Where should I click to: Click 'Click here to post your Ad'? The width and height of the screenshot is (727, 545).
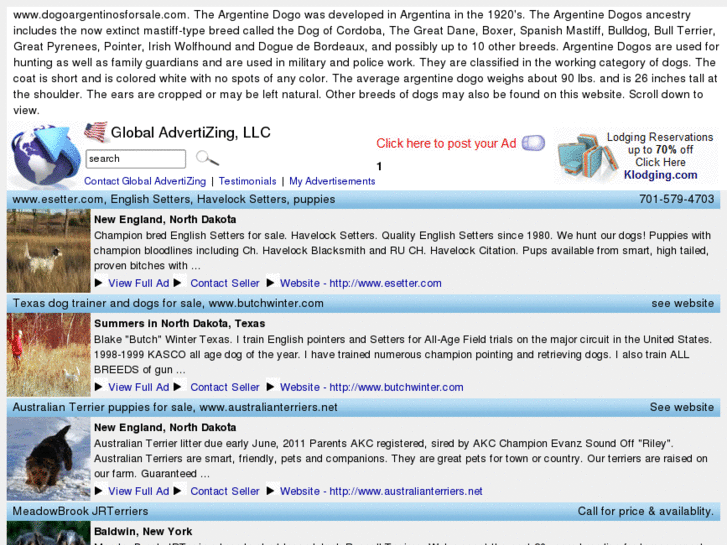pos(446,143)
